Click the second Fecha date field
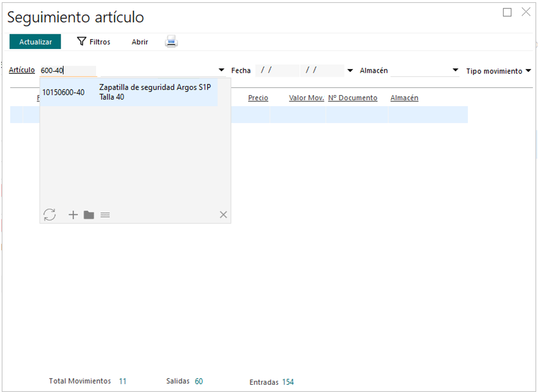This screenshot has height=392, width=538. click(322, 71)
